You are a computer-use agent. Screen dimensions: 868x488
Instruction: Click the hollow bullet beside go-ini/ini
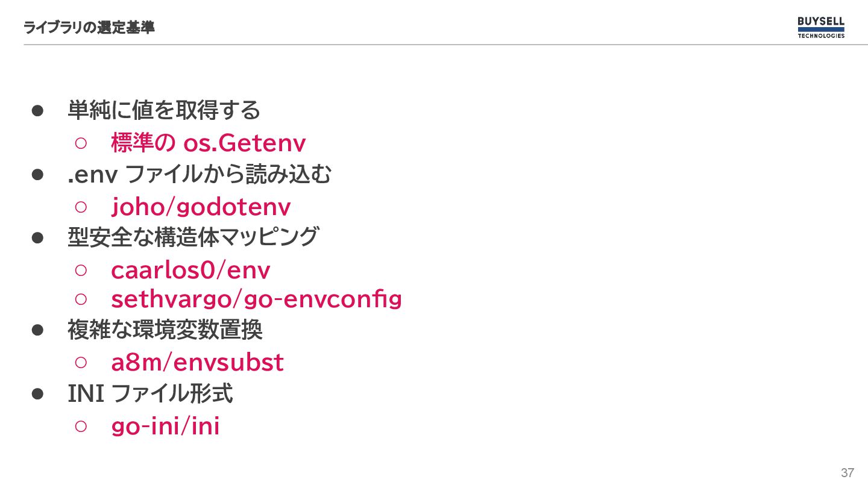coord(81,426)
